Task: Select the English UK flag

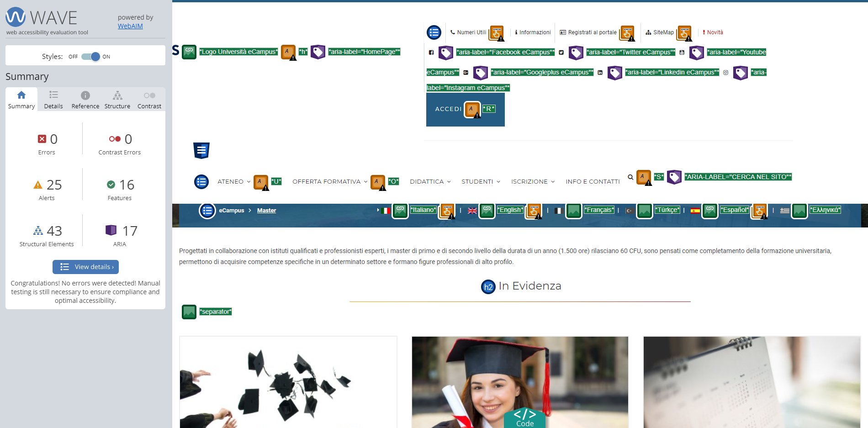Action: click(472, 211)
